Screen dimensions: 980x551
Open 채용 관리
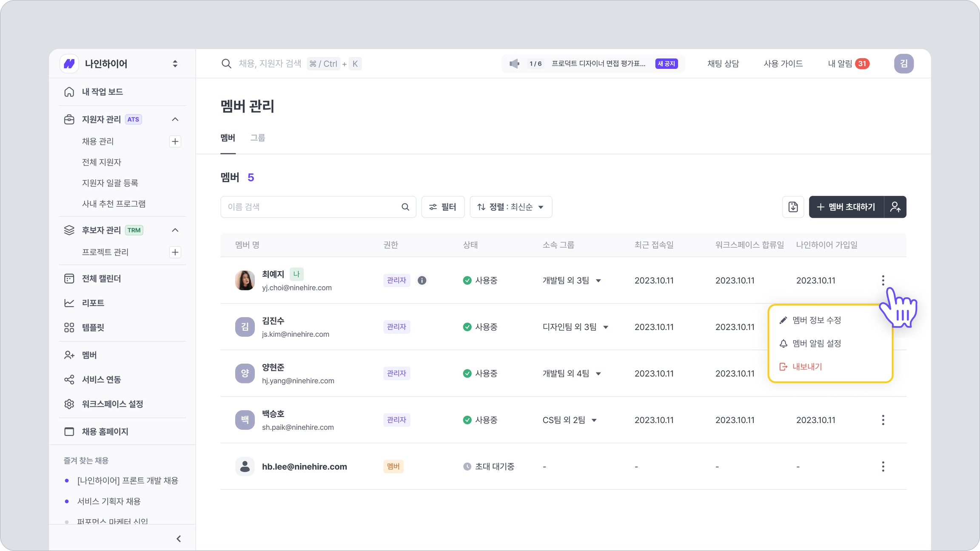click(x=98, y=141)
